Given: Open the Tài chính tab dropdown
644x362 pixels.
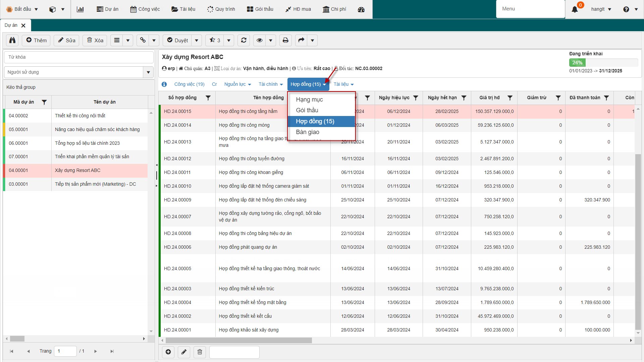Looking at the screenshot, I should click(x=271, y=84).
